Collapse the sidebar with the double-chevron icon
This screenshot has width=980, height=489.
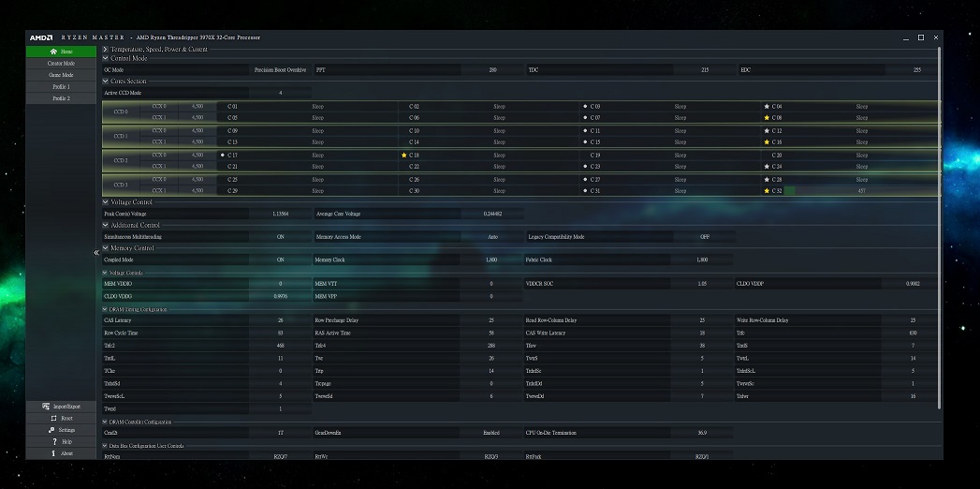pos(96,253)
